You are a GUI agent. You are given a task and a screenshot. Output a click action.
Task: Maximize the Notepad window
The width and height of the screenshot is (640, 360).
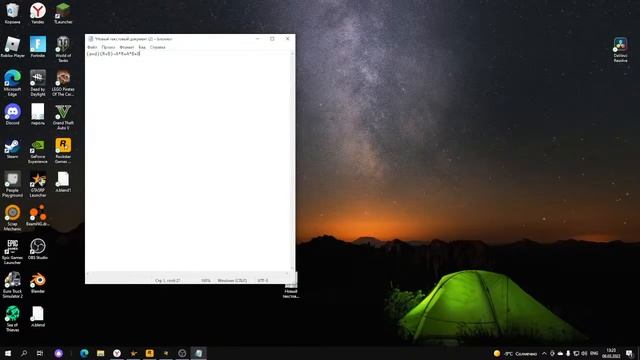pos(272,39)
